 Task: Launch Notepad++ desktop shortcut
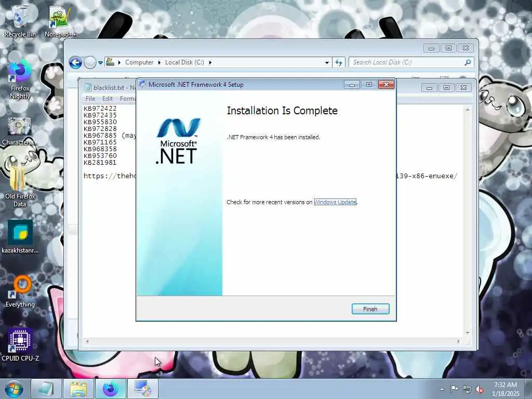(x=60, y=21)
